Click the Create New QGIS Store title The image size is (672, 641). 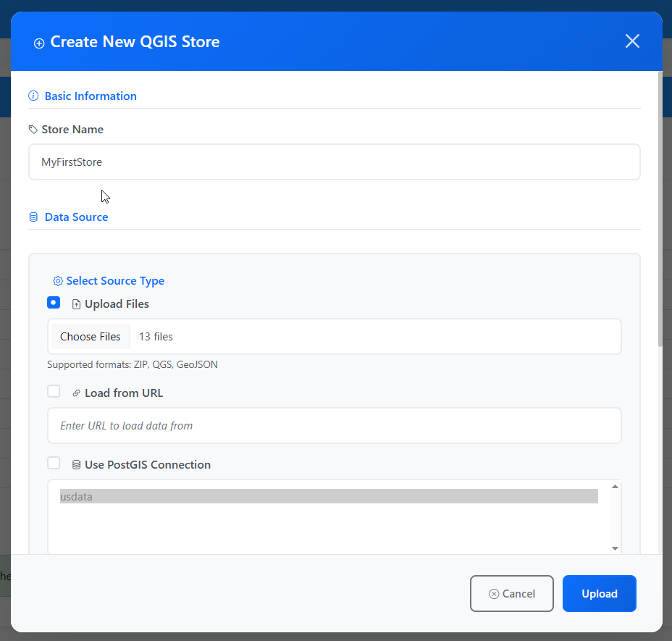coord(135,41)
